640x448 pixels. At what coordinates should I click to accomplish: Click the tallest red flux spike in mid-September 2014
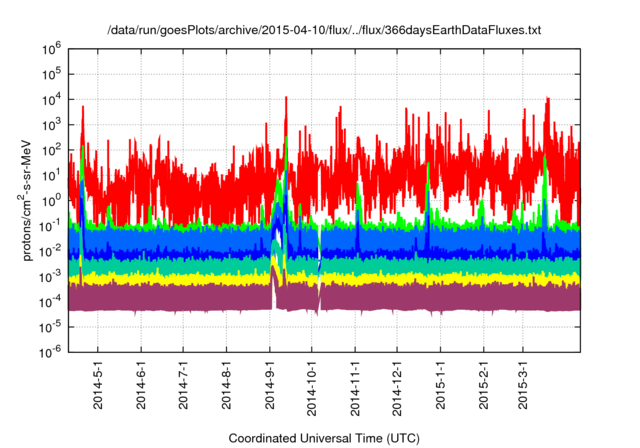(286, 118)
